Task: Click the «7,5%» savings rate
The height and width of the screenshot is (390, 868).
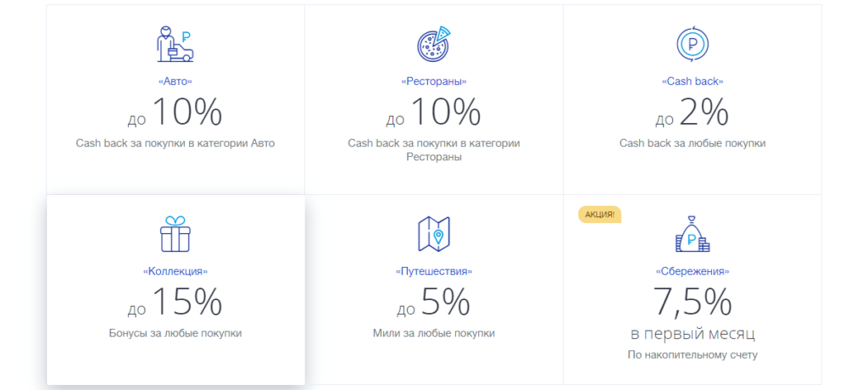Action: click(692, 301)
